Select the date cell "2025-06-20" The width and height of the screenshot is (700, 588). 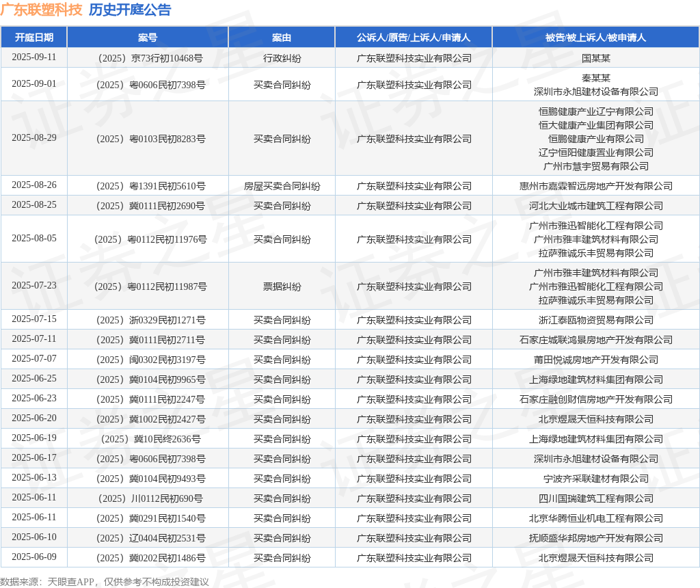[34, 418]
